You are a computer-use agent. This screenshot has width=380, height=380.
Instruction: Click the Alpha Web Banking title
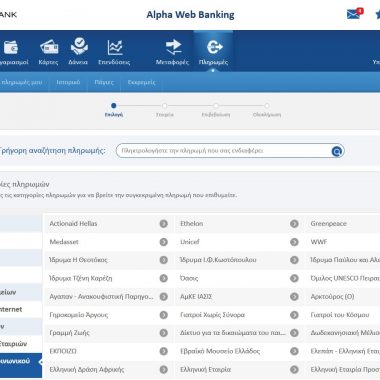190,15
